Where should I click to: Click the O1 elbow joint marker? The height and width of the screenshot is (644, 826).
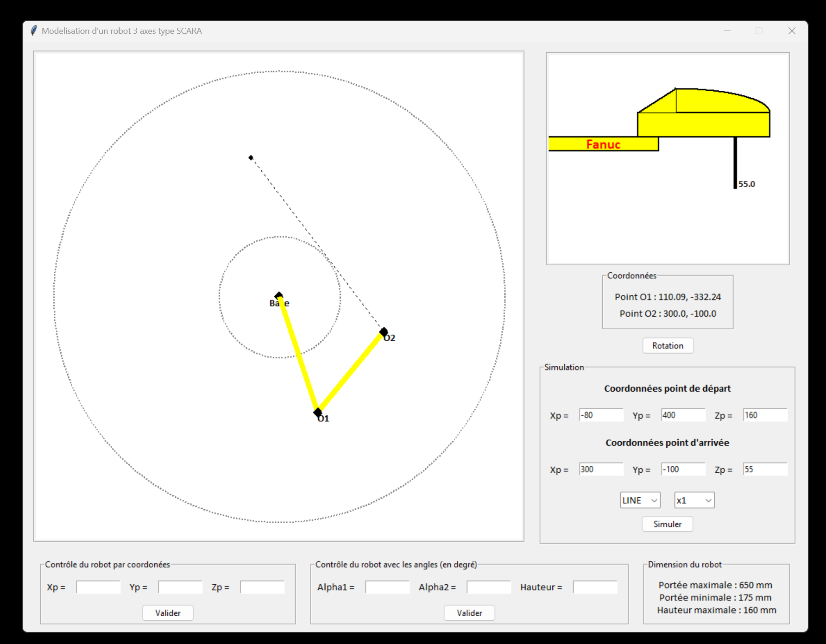[x=318, y=412]
